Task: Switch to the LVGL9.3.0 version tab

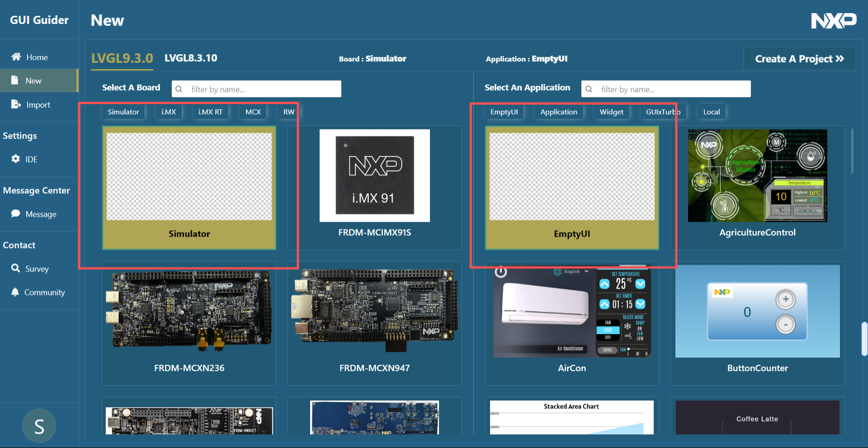Action: pyautogui.click(x=122, y=58)
